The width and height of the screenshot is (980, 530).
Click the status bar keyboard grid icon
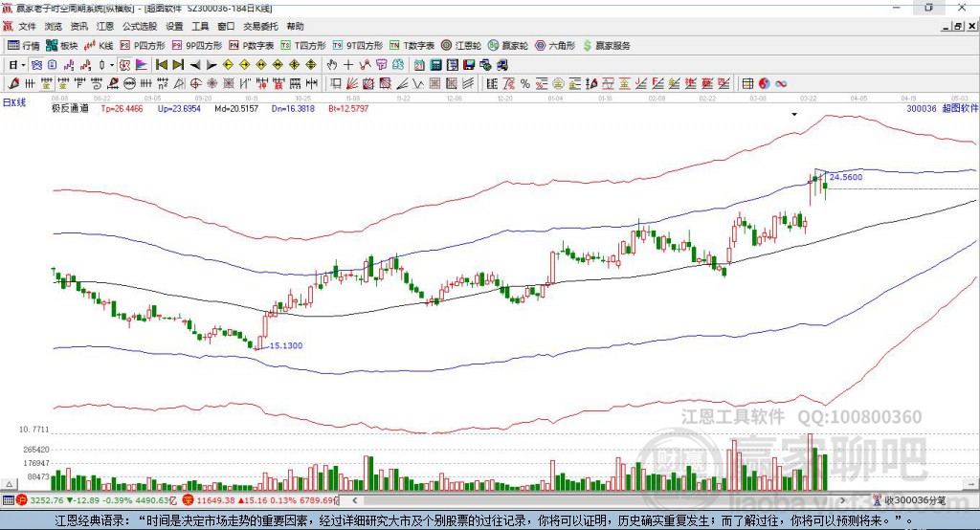pos(8,500)
